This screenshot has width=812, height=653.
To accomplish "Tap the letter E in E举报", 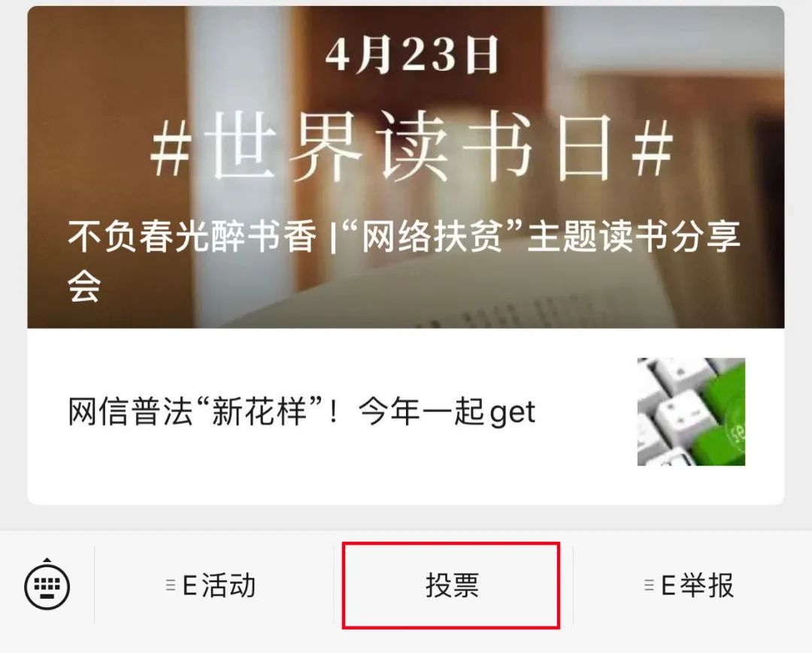I will coord(668,585).
